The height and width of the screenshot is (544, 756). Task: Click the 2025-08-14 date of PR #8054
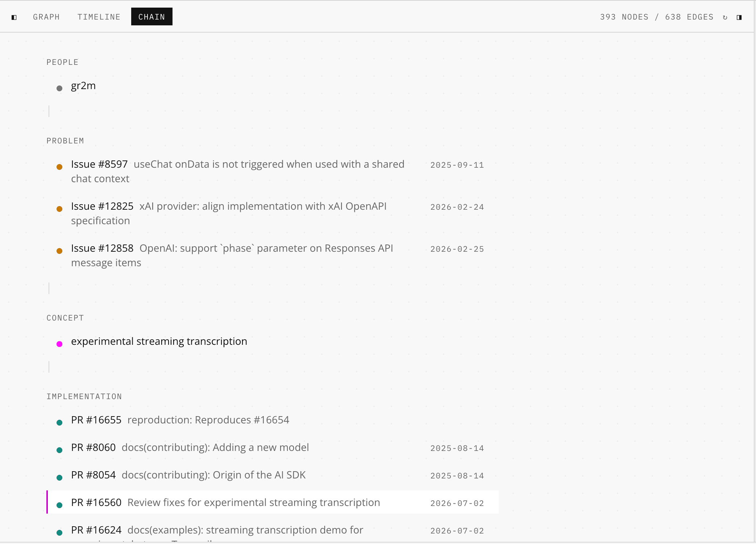(x=457, y=476)
